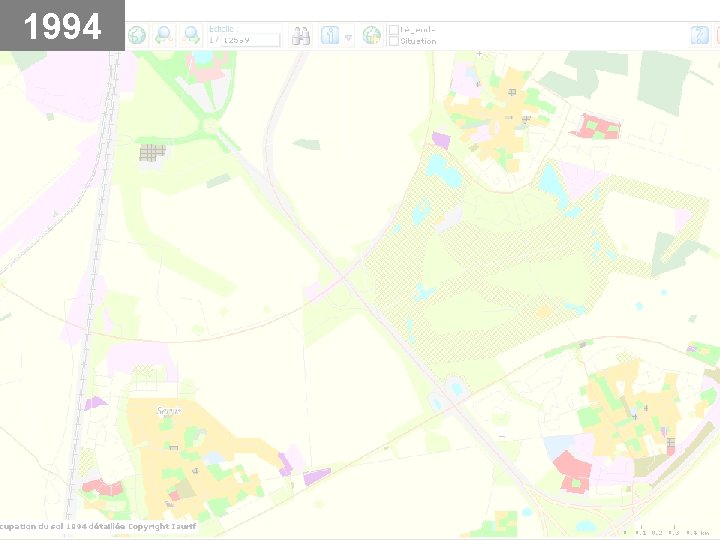Open the binoculars search tool
Viewport: 720px width, 540px height.
300,36
